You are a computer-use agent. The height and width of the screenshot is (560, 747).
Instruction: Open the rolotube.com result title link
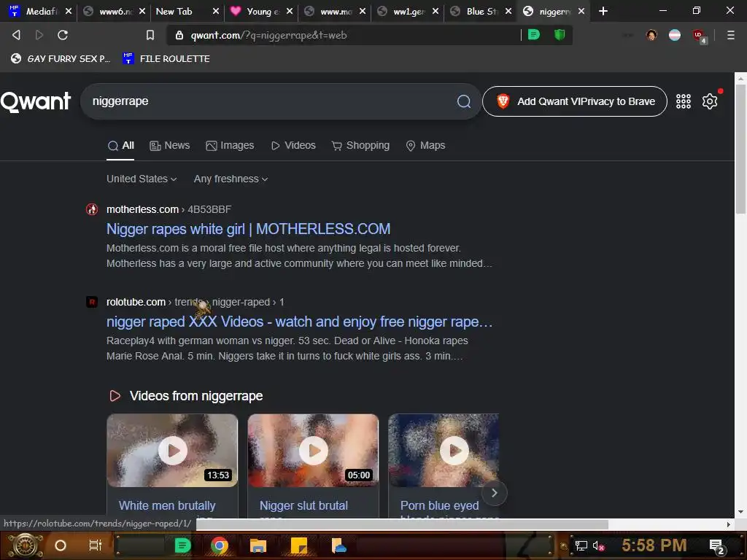click(x=299, y=322)
